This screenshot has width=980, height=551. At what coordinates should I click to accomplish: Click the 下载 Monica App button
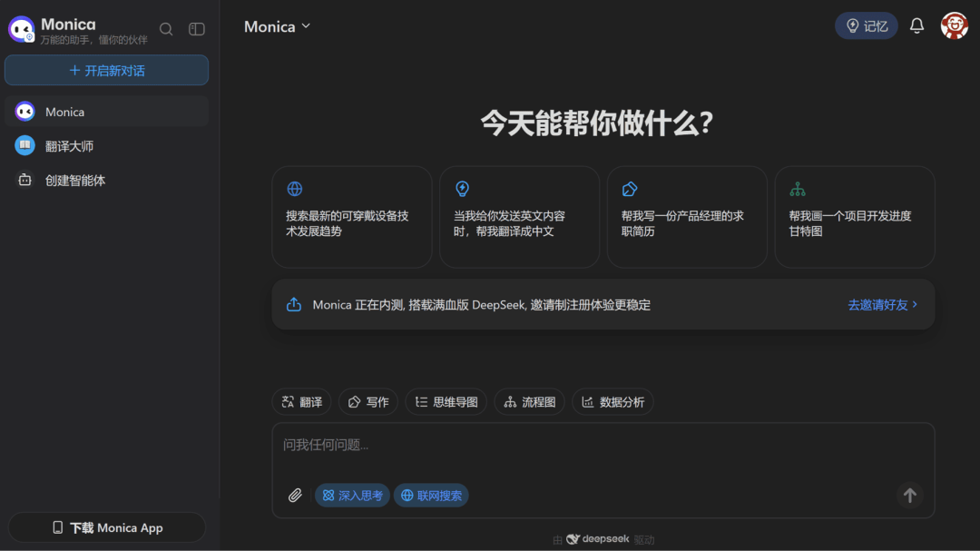107,528
